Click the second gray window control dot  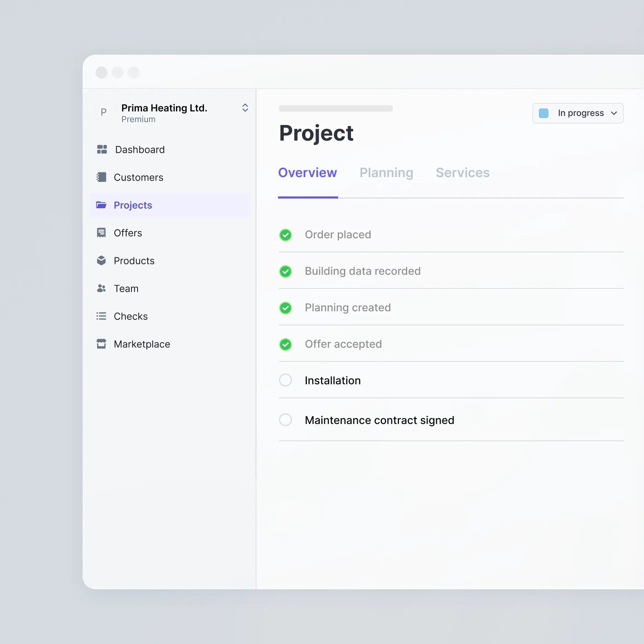coord(118,72)
